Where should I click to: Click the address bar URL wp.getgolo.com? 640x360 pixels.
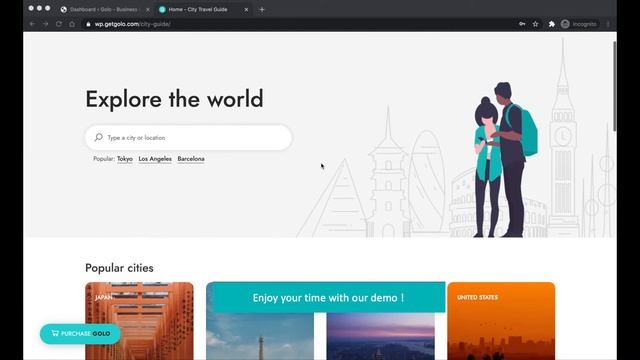tap(133, 24)
